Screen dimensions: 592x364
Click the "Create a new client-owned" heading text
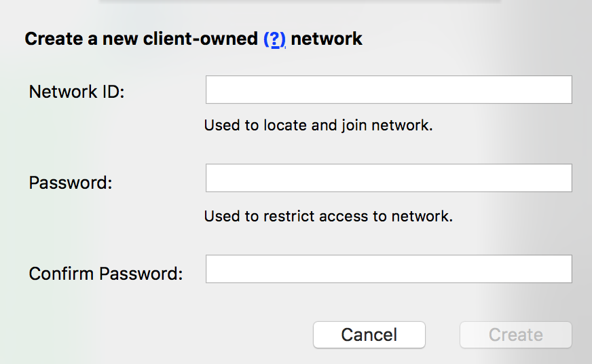[141, 39]
